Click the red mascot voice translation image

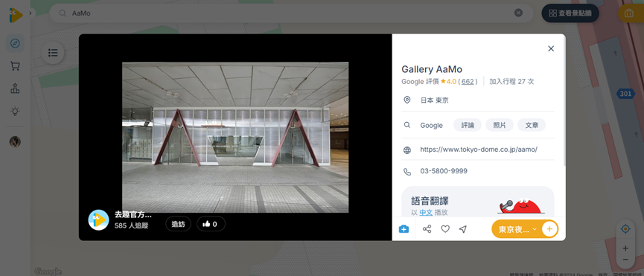520,206
